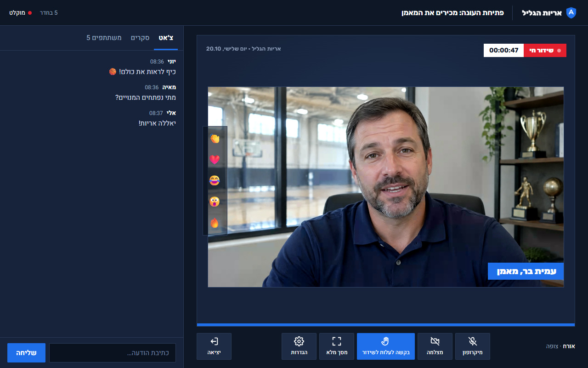The width and height of the screenshot is (588, 368).
Task: Click the blue progress bar under video
Action: click(x=386, y=325)
